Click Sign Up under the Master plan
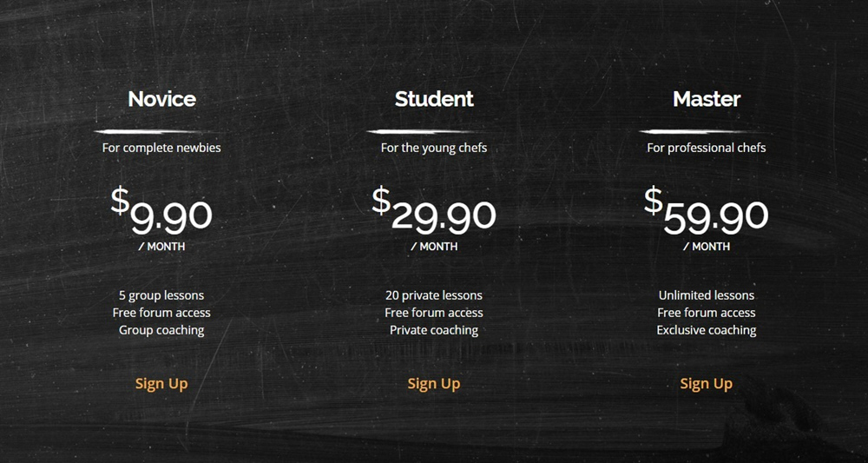 pyautogui.click(x=707, y=384)
